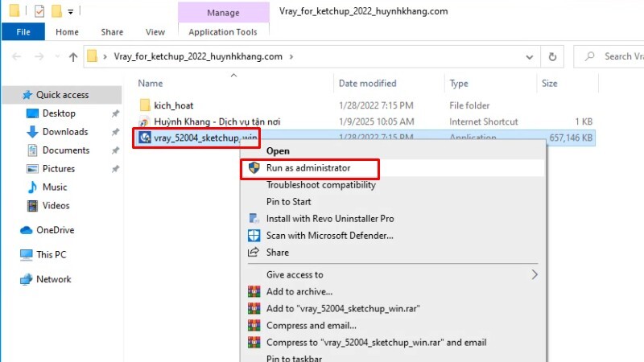Select This PC in navigation pane
The height and width of the screenshot is (362, 644).
(51, 255)
